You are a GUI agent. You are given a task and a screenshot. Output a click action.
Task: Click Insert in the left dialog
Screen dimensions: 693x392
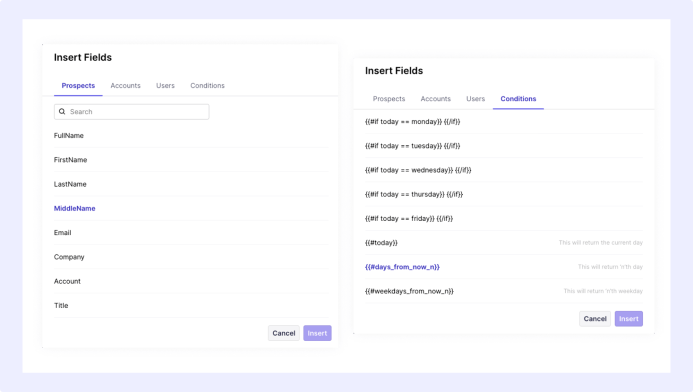pos(317,333)
